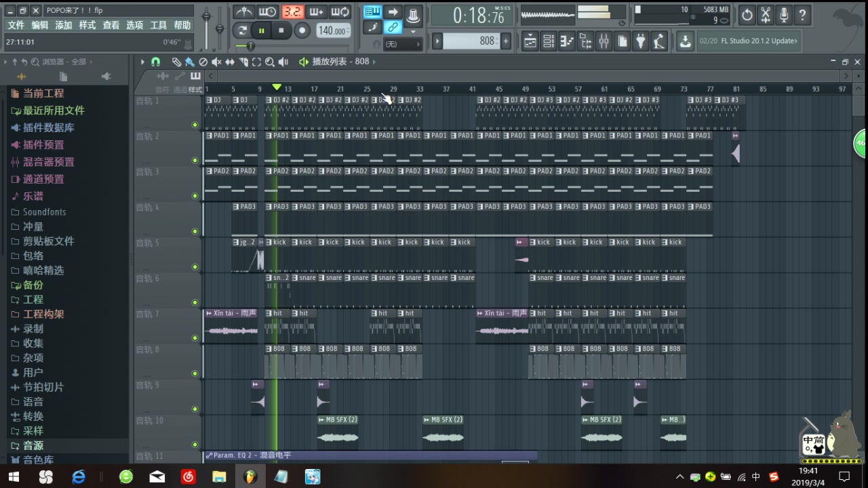Open the 编辑 menu

[40, 25]
